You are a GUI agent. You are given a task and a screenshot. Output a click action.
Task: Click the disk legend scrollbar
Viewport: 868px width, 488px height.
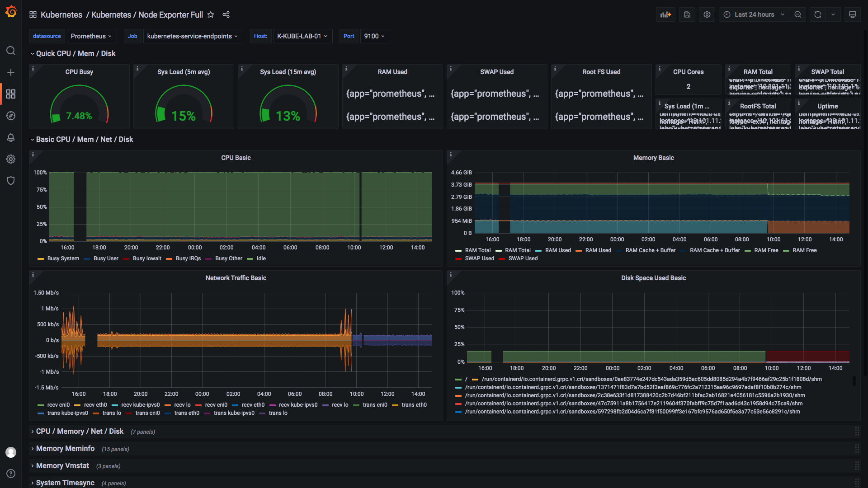[x=854, y=381]
